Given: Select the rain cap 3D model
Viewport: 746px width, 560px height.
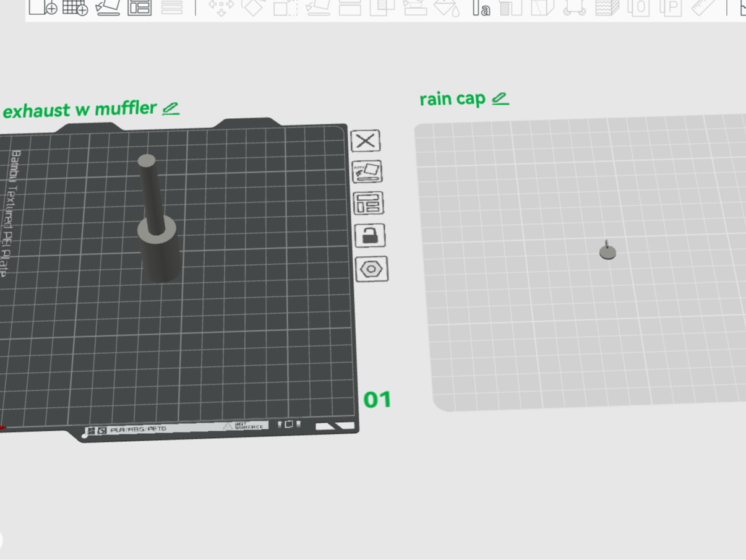Looking at the screenshot, I should (607, 251).
